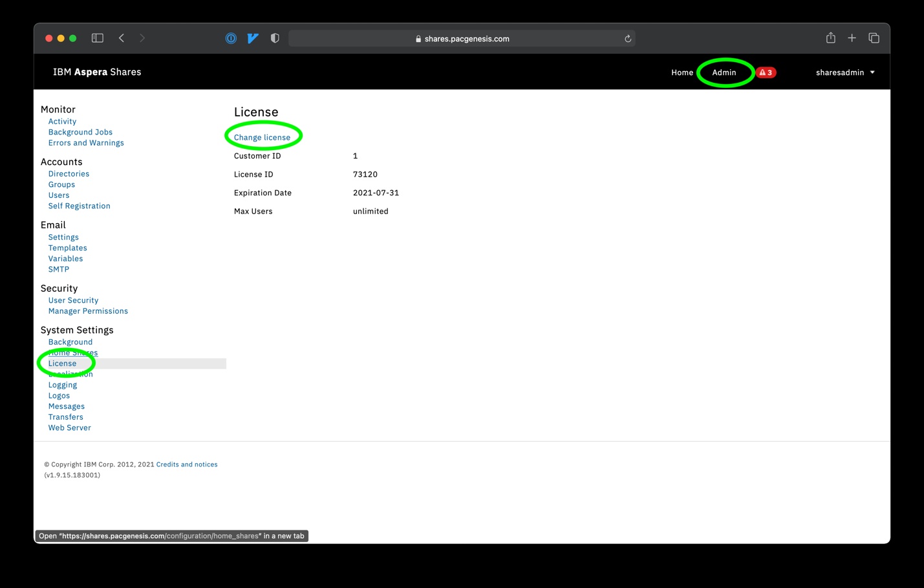The width and height of the screenshot is (924, 588).
Task: Add a new tab with plus icon
Action: coord(852,38)
